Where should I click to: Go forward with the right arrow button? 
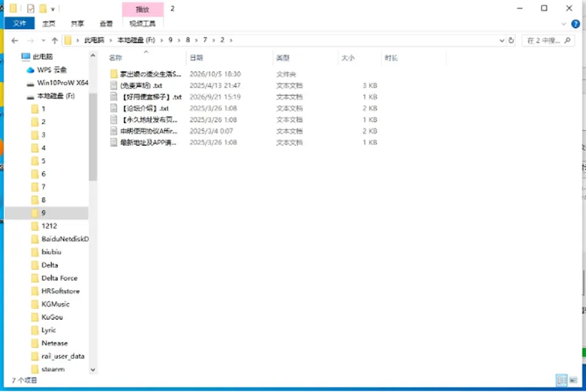pos(31,40)
